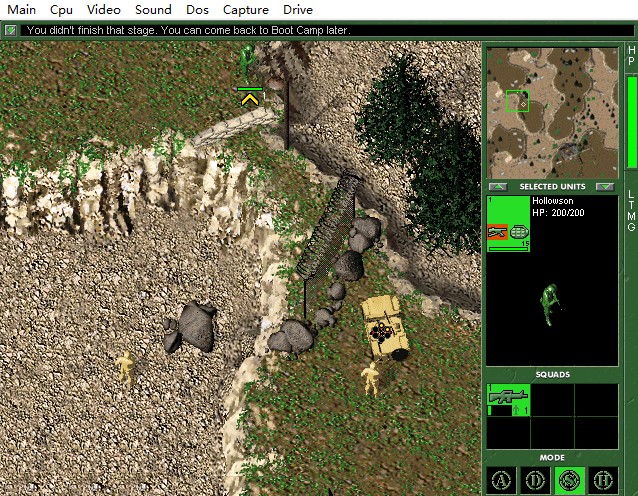
Task: Open the Sound menu
Action: tap(153, 9)
